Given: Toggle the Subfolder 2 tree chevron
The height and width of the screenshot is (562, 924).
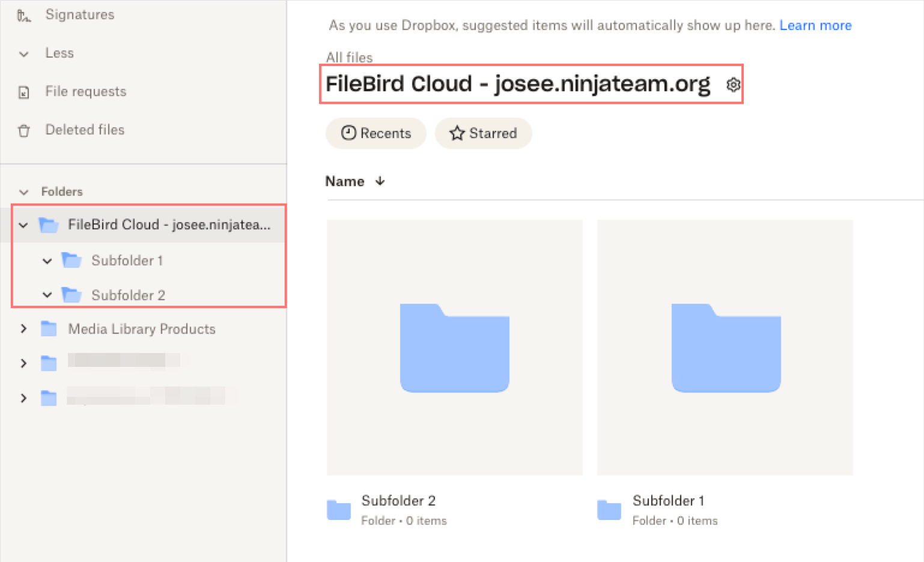Looking at the screenshot, I should coord(47,295).
